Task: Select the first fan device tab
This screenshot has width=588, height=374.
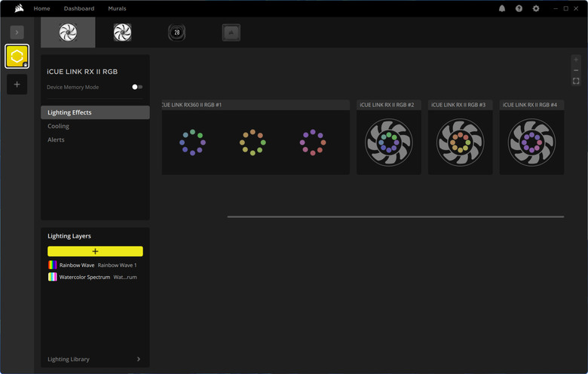Action: tap(68, 32)
